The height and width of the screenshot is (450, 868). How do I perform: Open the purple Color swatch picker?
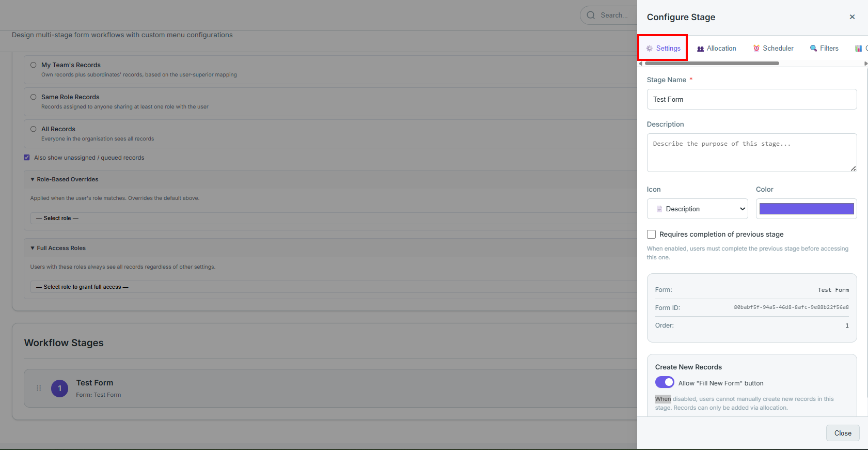pyautogui.click(x=807, y=209)
